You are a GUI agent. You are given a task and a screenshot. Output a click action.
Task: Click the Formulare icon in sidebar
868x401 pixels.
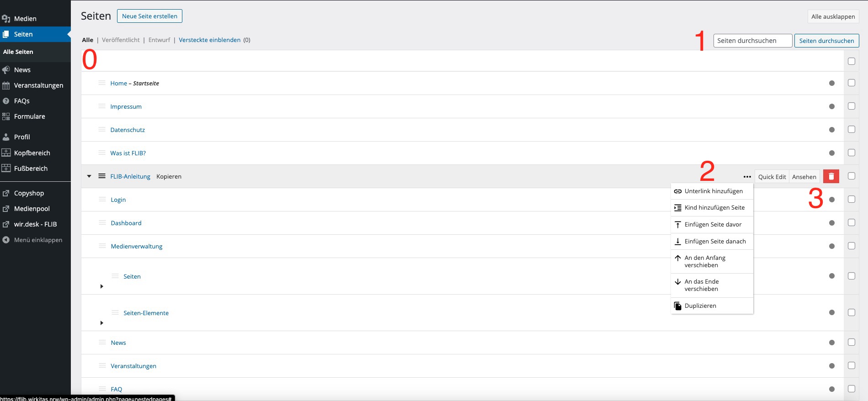6,116
